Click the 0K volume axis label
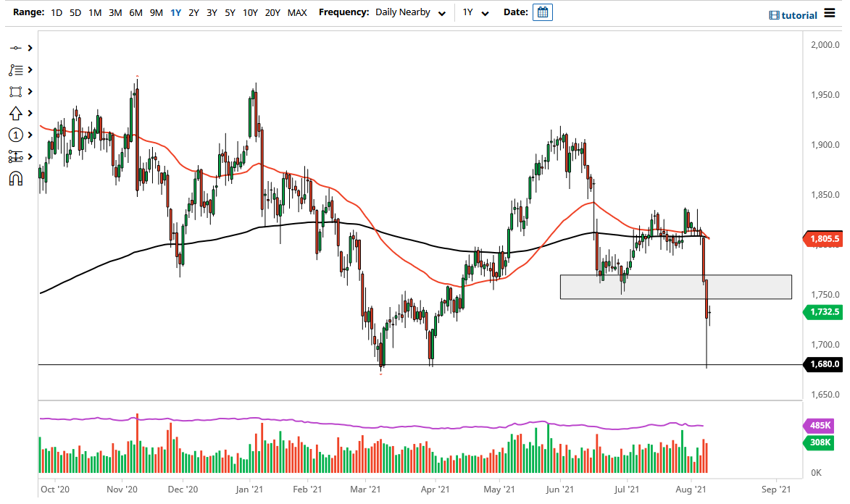This screenshot has width=850, height=504. point(817,473)
